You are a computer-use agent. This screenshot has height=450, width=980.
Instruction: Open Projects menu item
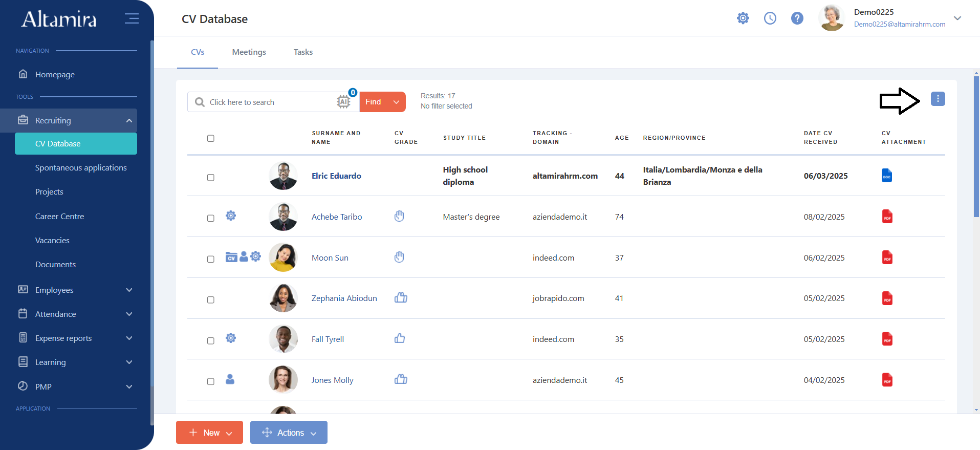coord(49,192)
